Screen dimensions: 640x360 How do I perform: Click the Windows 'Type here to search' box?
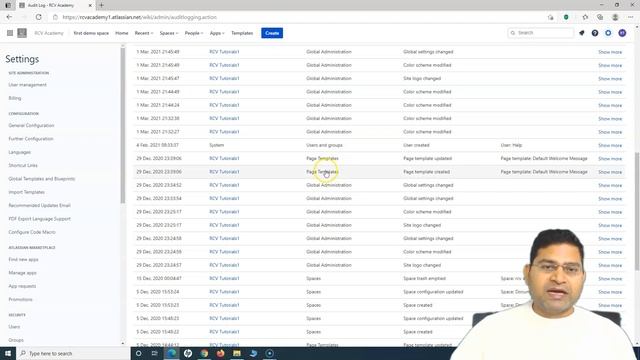tap(73, 353)
